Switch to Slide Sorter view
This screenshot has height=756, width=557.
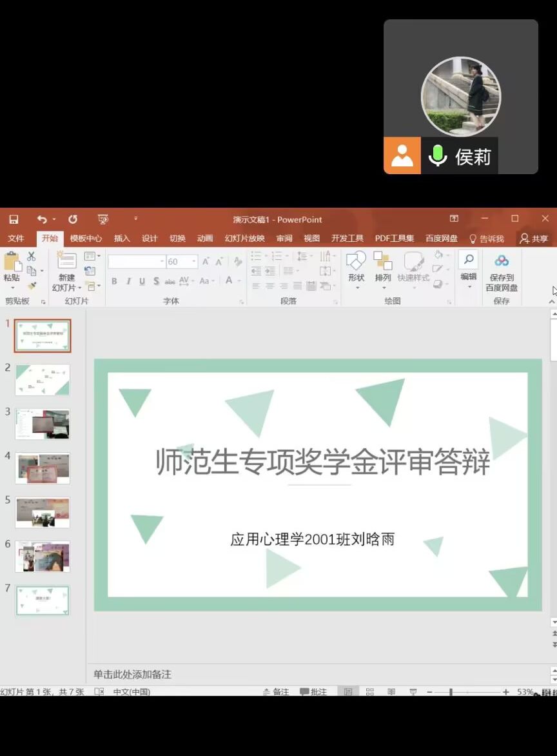(x=370, y=692)
